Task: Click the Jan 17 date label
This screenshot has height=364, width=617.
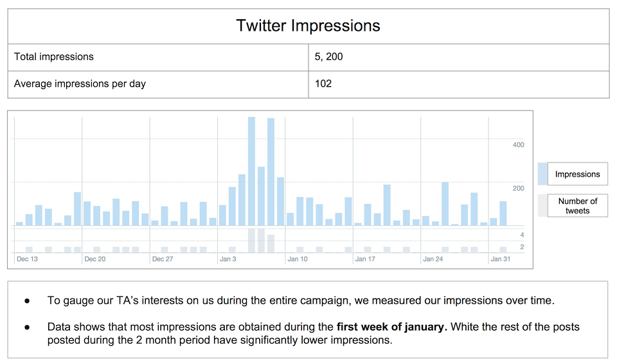Action: (365, 259)
